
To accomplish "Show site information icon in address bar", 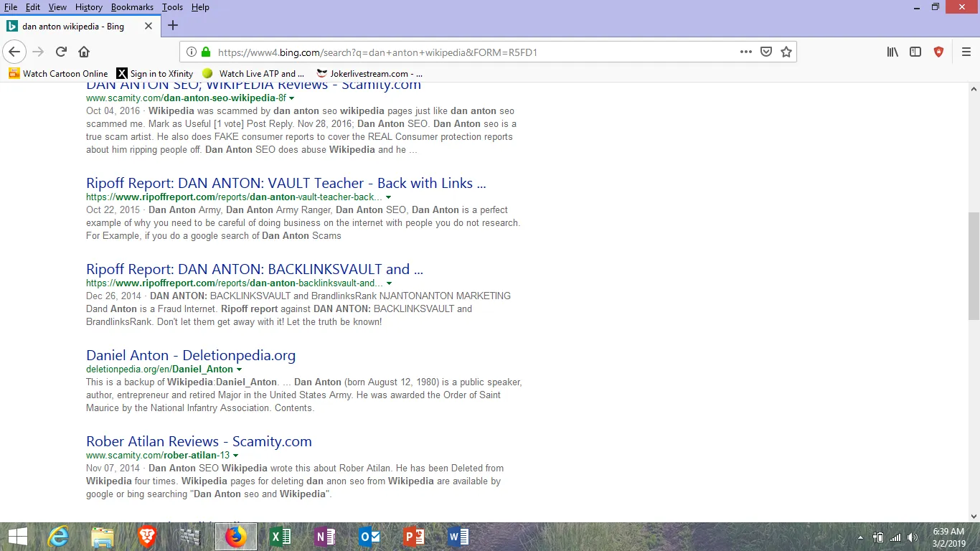I will [x=191, y=52].
